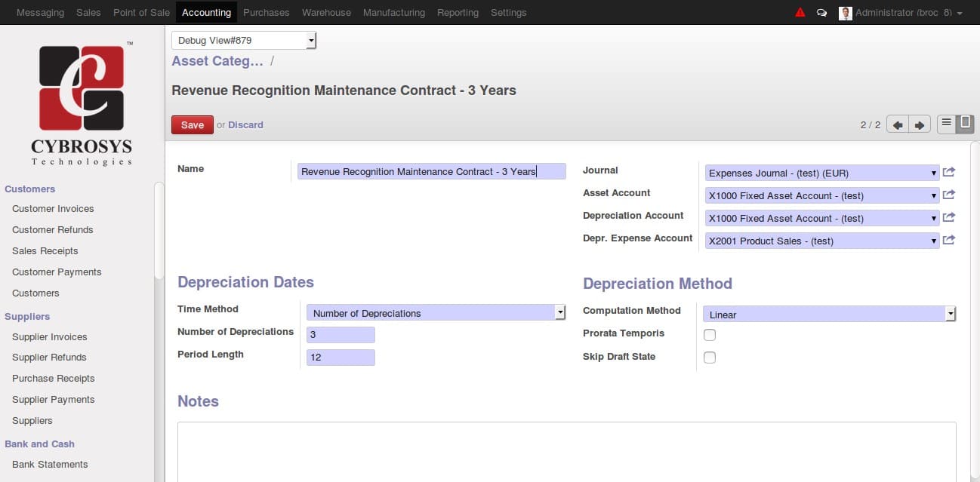Click the Period Length field
Image resolution: width=980 pixels, height=482 pixels.
point(341,358)
